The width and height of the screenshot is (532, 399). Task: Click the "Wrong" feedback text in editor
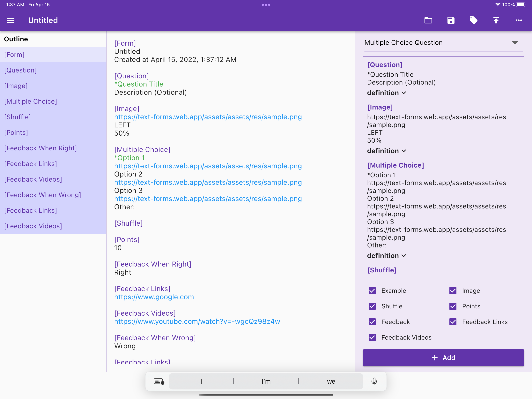pos(125,346)
